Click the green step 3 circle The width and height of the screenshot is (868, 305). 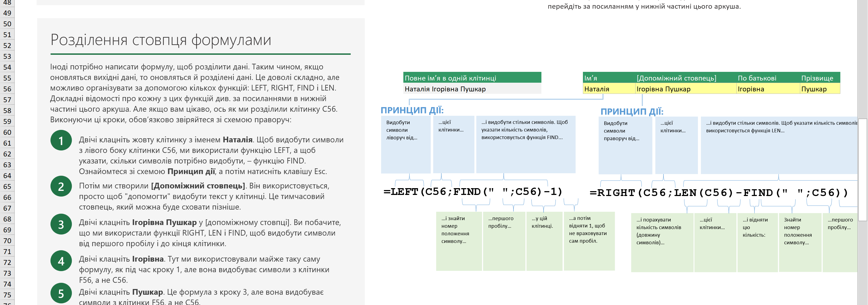pos(61,224)
